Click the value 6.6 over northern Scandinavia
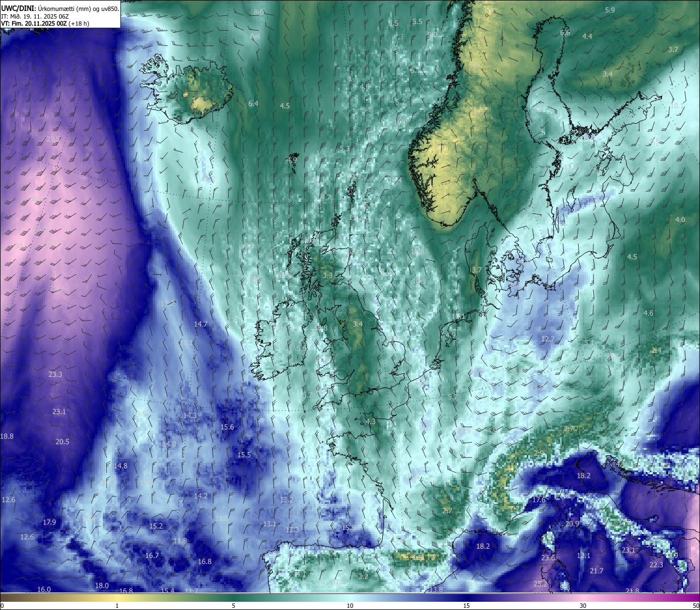 tap(565, 32)
